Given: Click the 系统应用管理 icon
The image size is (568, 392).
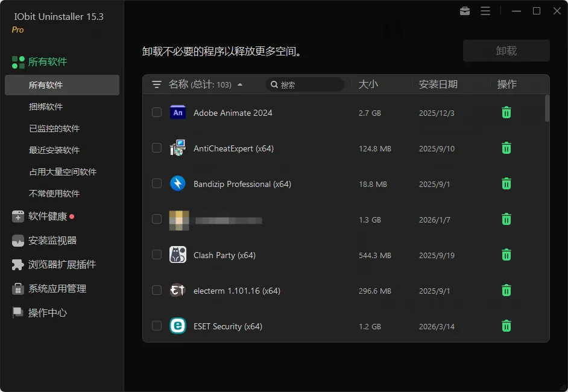Looking at the screenshot, I should tap(17, 289).
